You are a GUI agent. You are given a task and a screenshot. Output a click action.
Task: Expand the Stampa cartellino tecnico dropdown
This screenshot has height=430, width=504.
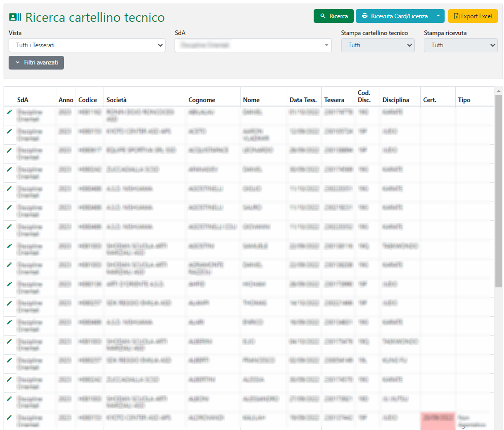(378, 45)
